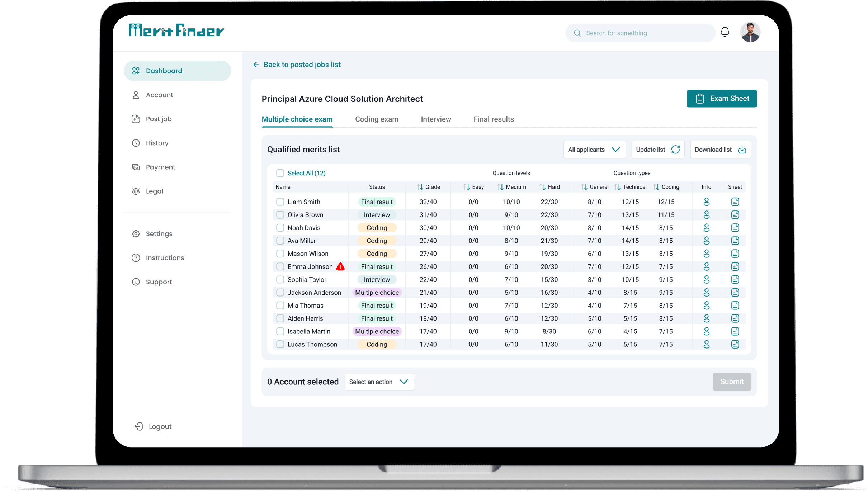Switch to the Coding exam tab
868x492 pixels.
(x=377, y=119)
